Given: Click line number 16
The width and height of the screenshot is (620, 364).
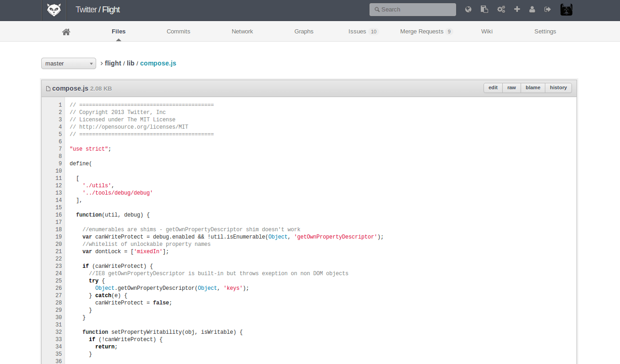Looking at the screenshot, I should click(59, 215).
